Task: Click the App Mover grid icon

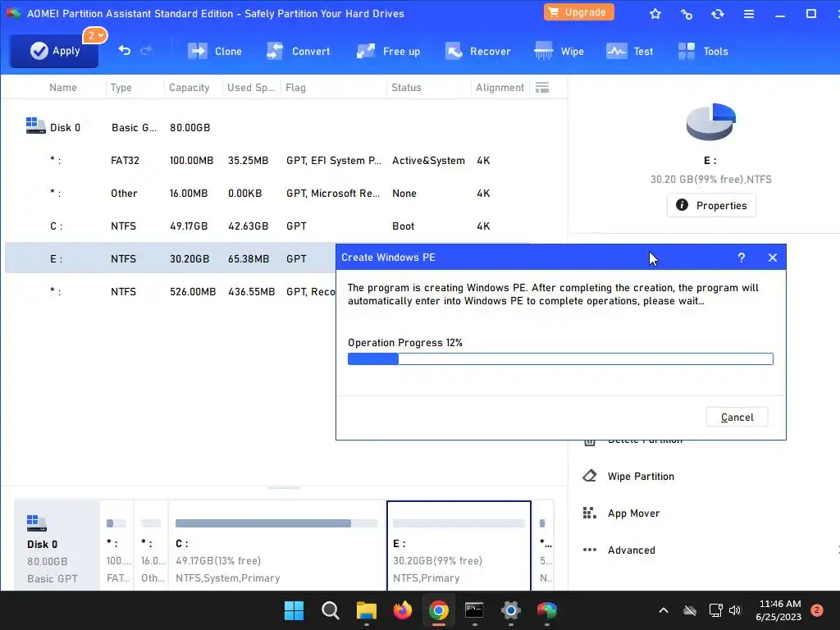Action: tap(589, 514)
